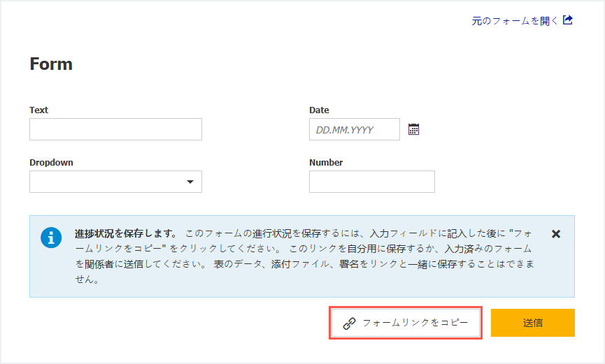Click the Form heading title

tap(51, 64)
